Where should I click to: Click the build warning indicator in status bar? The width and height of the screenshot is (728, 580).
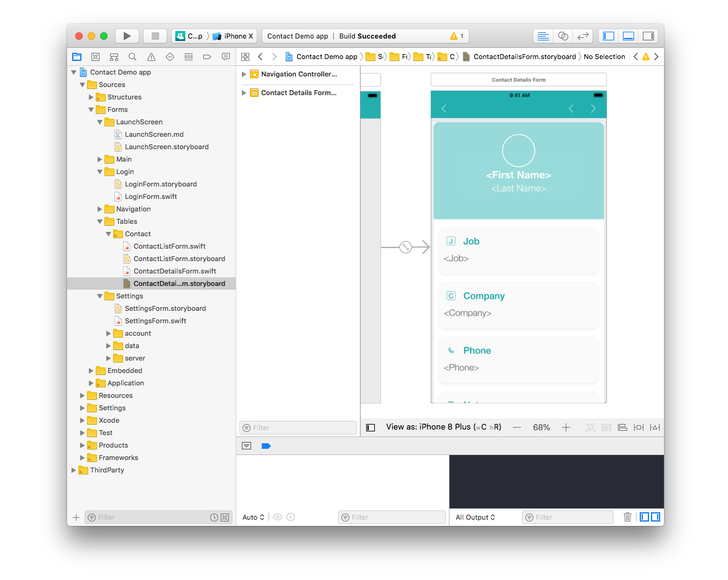pyautogui.click(x=456, y=36)
